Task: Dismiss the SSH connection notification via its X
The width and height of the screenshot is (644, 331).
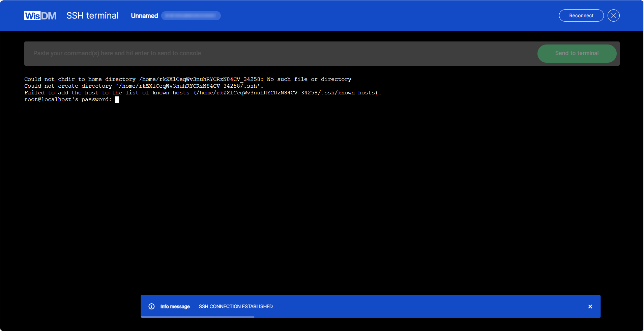Action: click(590, 306)
